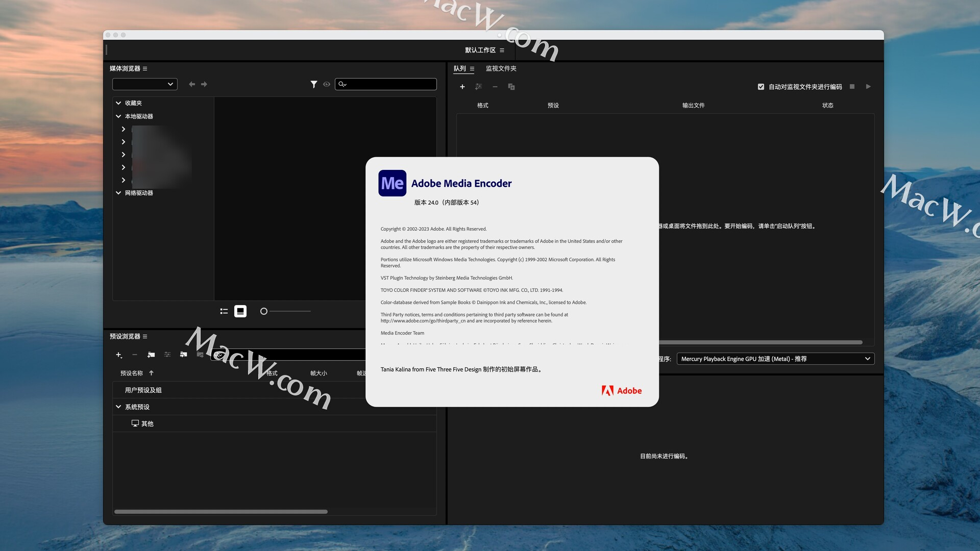Remove item using queue minus icon
Image resolution: width=980 pixels, height=551 pixels.
pyautogui.click(x=495, y=87)
